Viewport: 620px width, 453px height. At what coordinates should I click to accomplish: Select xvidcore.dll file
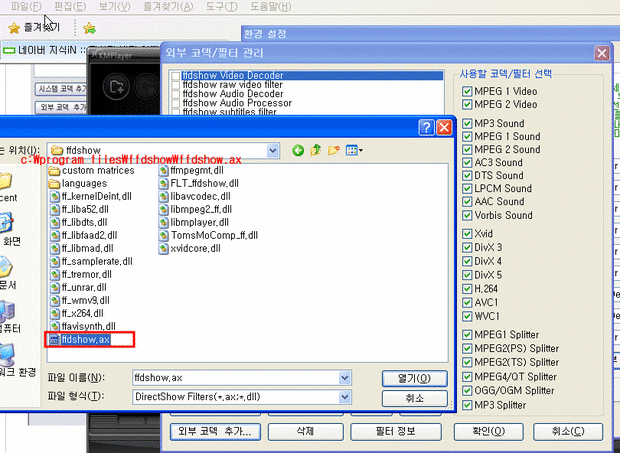pyautogui.click(x=190, y=249)
